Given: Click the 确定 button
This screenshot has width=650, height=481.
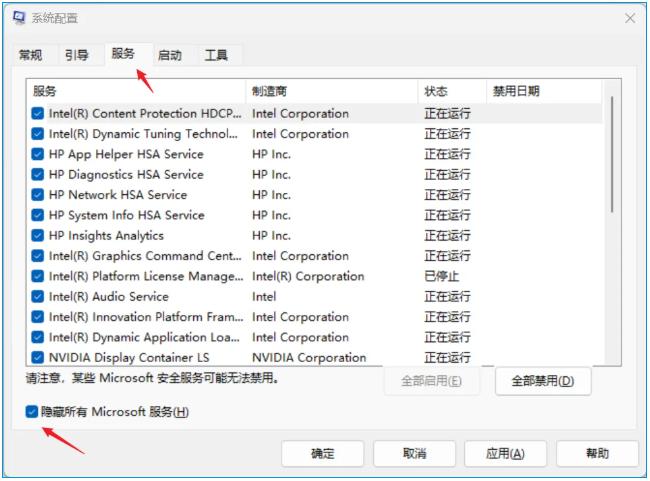Looking at the screenshot, I should tap(322, 454).
